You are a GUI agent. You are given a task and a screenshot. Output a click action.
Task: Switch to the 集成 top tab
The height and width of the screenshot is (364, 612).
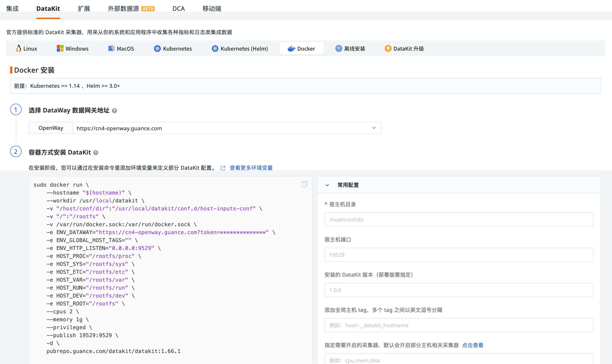12,9
